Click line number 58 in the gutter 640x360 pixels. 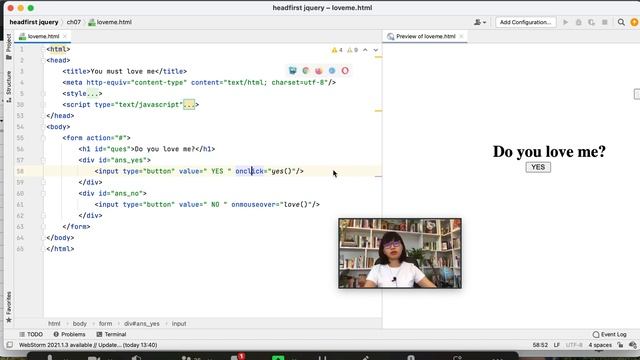coord(20,171)
